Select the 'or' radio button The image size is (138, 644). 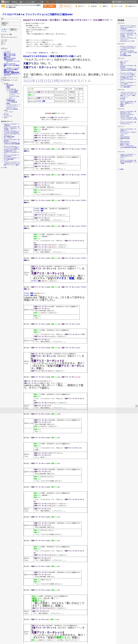8,30
